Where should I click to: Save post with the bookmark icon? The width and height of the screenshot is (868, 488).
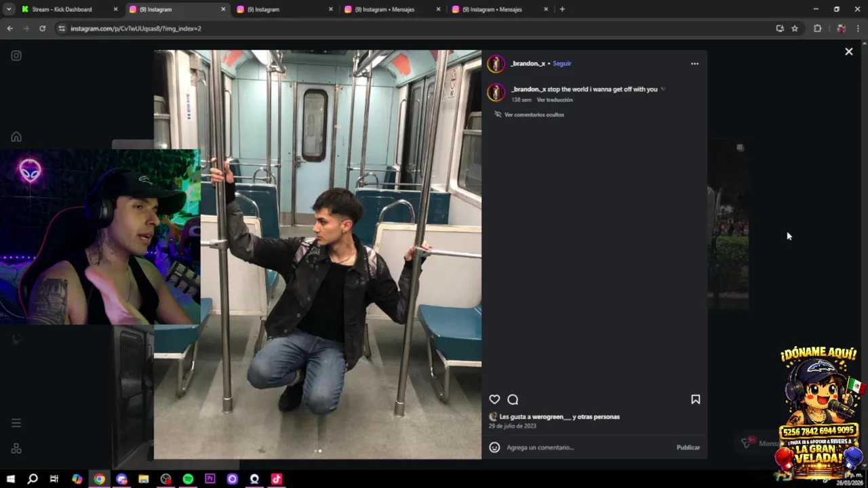(x=695, y=399)
